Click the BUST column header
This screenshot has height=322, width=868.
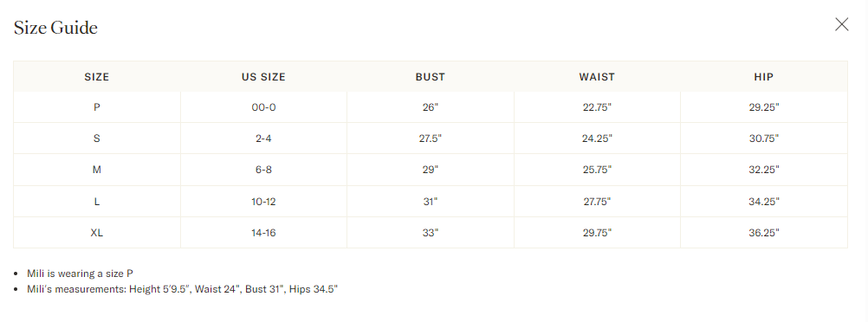click(x=431, y=77)
